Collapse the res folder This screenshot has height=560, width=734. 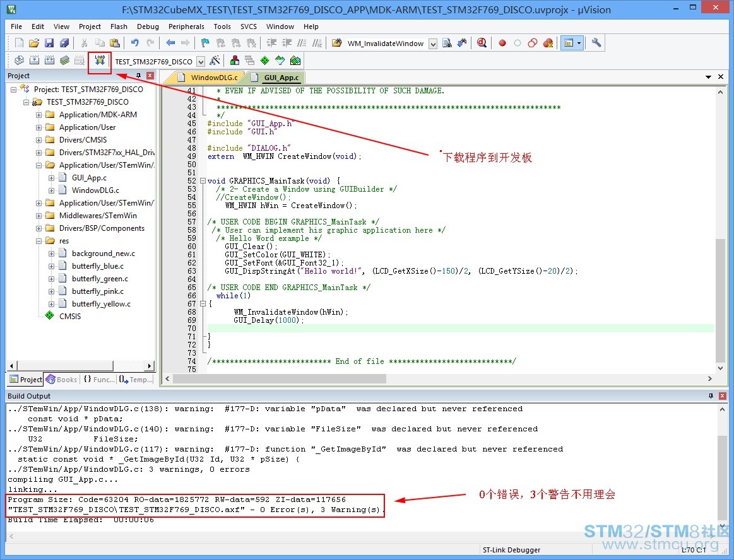(39, 241)
